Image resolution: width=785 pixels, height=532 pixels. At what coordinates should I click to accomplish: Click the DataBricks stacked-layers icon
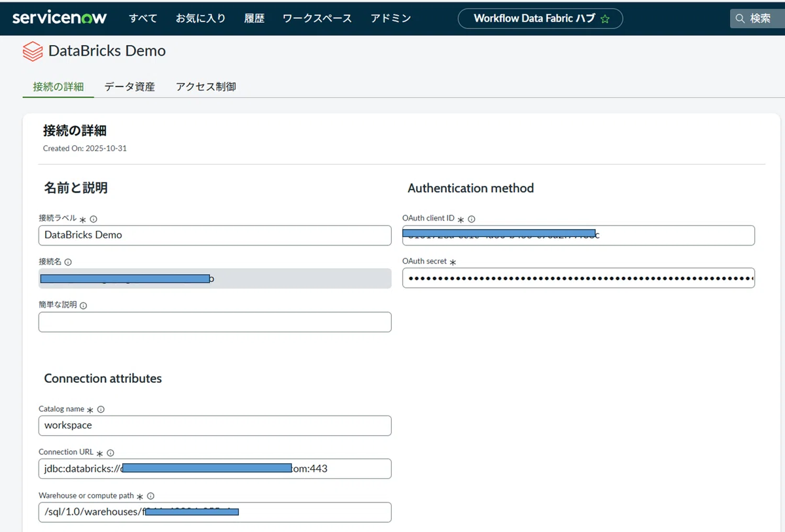coord(32,51)
